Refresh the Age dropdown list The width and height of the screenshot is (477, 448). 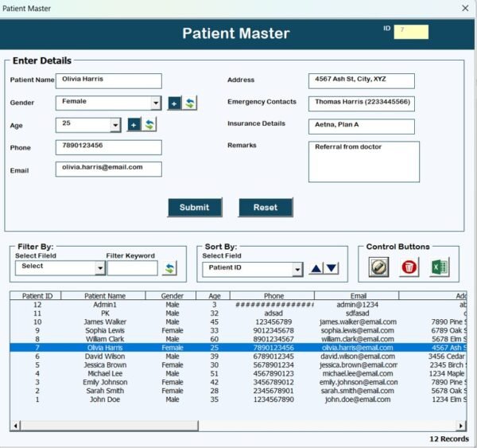tap(149, 125)
